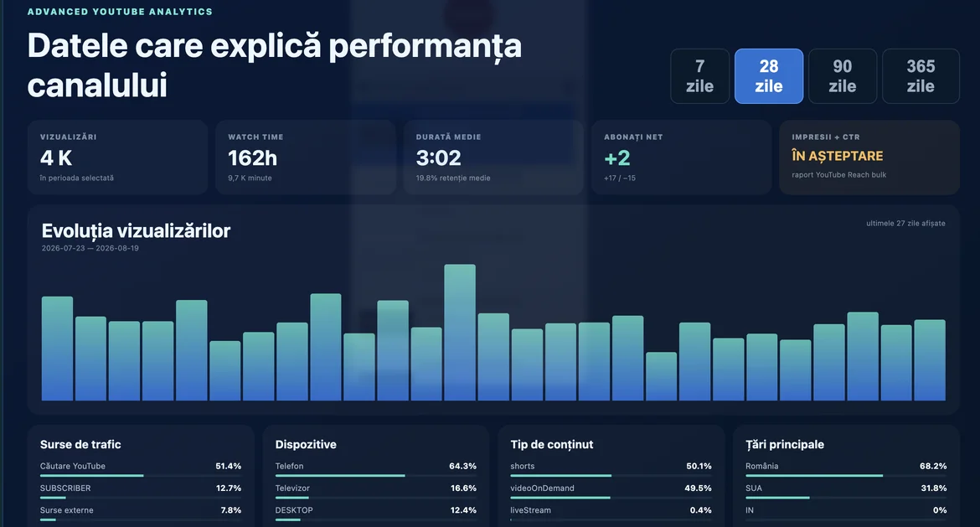Click the first bar of the views chart

(x=58, y=349)
